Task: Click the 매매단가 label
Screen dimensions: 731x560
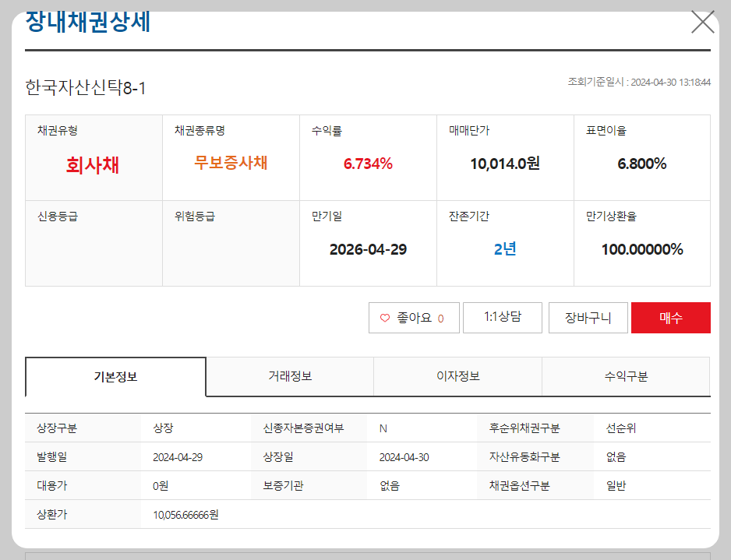Action: pos(469,130)
